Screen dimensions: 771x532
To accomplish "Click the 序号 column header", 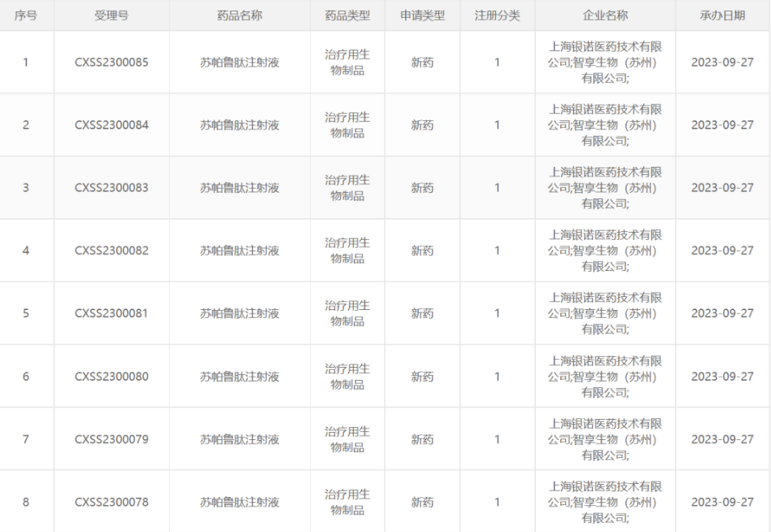I will coord(25,15).
